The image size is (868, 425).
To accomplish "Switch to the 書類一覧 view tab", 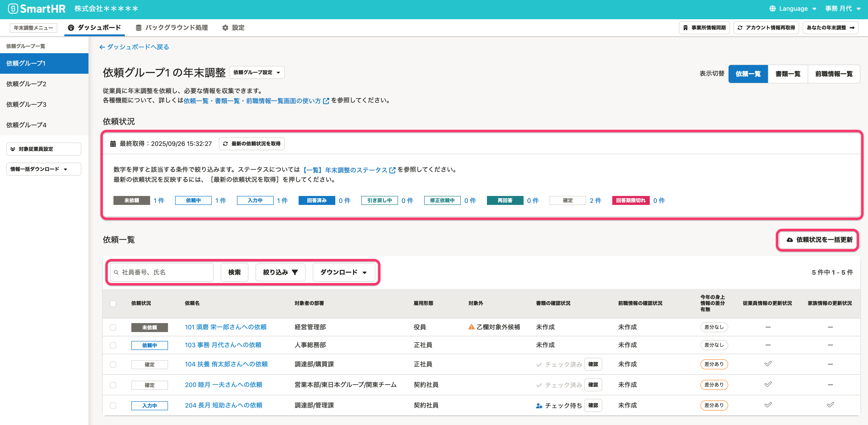I will [x=787, y=74].
